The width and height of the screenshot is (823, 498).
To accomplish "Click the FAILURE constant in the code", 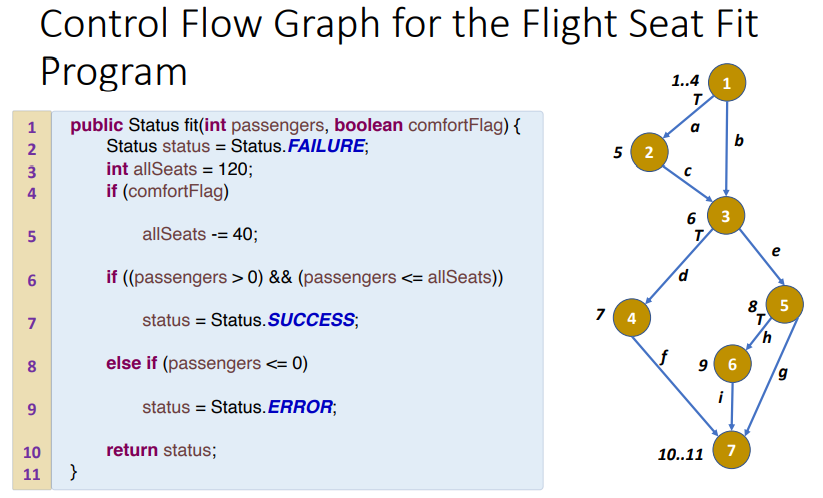I will point(326,146).
